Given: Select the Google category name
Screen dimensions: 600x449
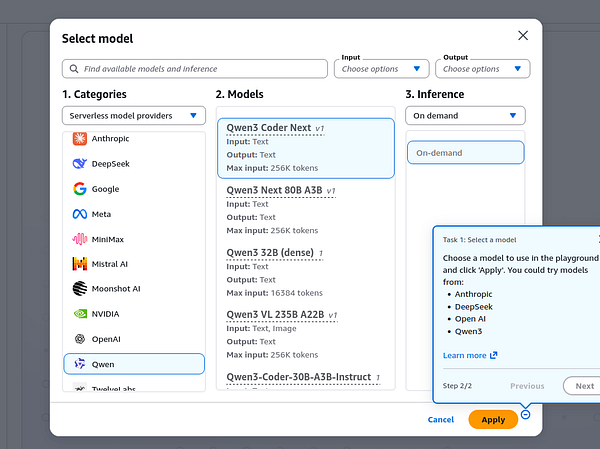Looking at the screenshot, I should pyautogui.click(x=105, y=189).
